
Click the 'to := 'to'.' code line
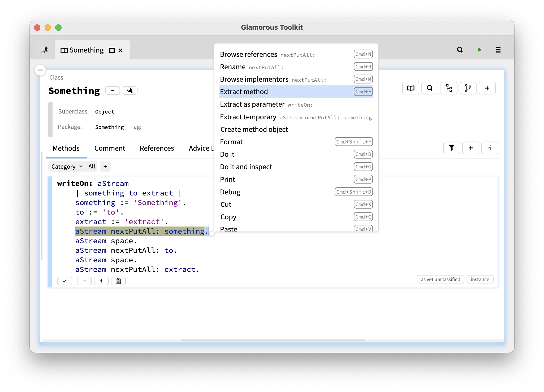click(99, 212)
